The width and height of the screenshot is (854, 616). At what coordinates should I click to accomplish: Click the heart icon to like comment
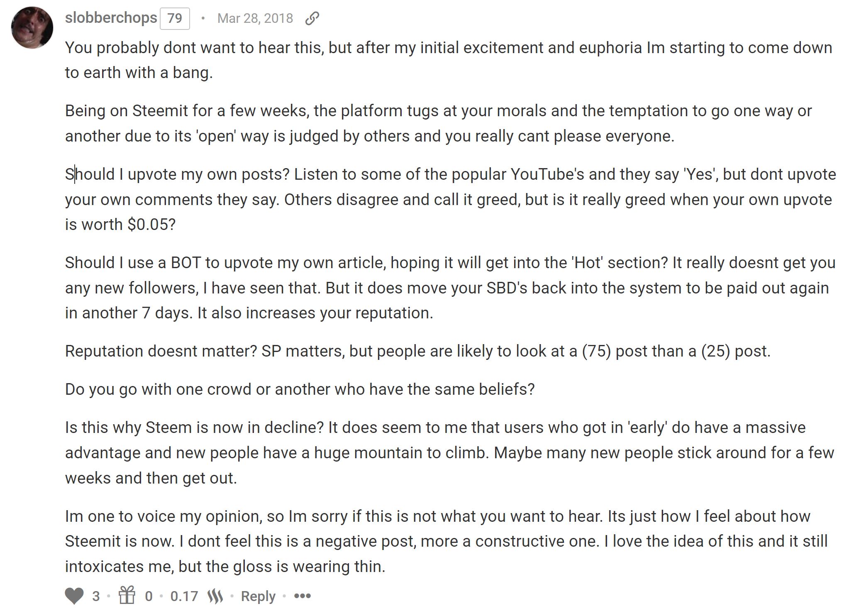74,596
